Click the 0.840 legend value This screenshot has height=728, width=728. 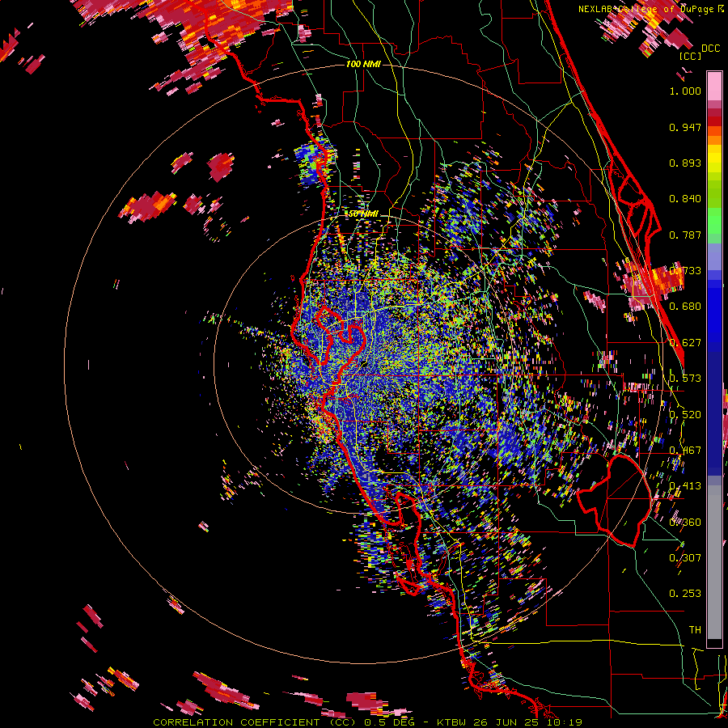(x=685, y=199)
